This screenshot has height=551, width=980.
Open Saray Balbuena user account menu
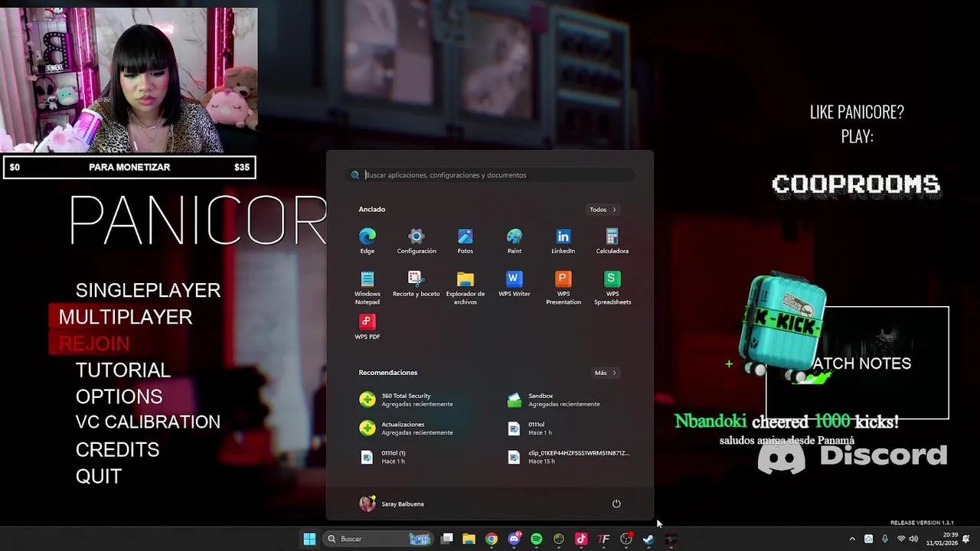[x=391, y=504]
